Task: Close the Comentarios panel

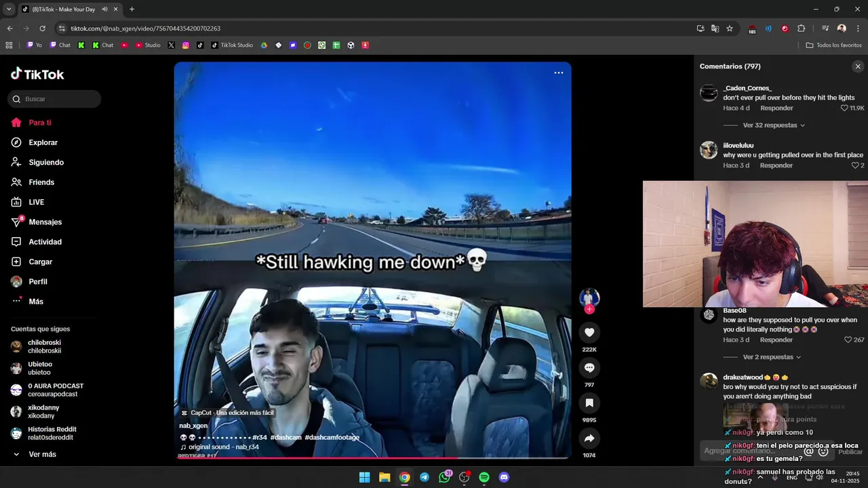Action: 858,66
